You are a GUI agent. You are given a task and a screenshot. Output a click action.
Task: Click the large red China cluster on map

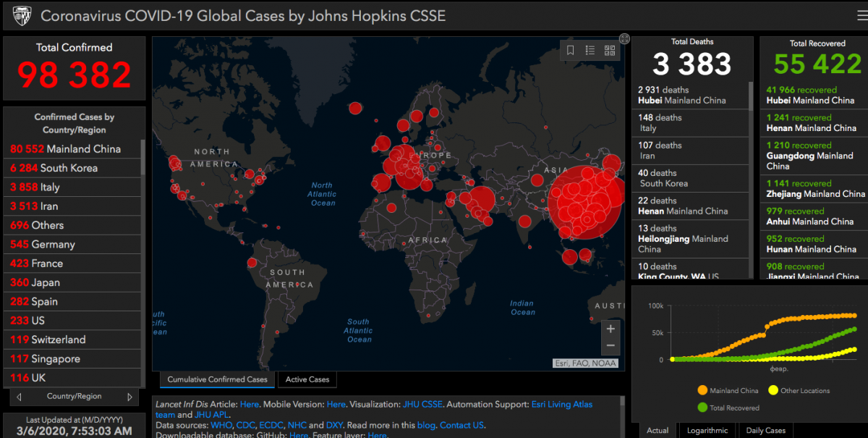[586, 203]
